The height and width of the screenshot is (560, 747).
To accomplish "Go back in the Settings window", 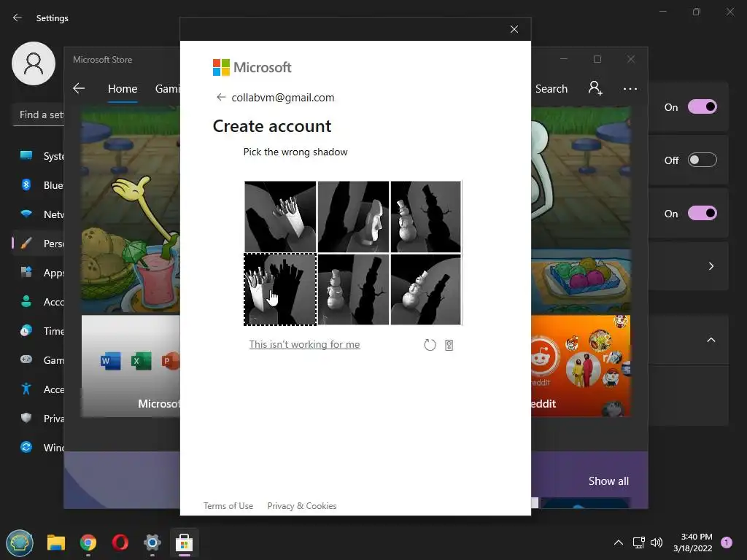I will coord(18,17).
